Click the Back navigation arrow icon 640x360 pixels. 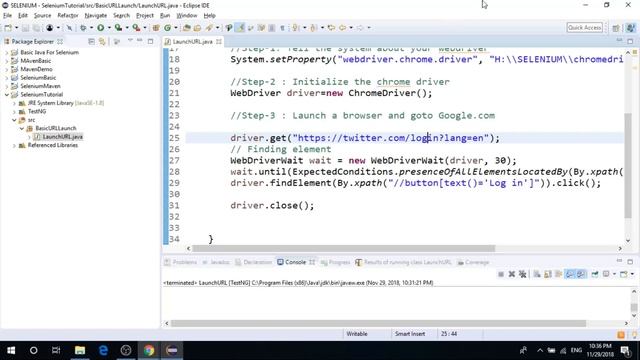click(x=343, y=28)
